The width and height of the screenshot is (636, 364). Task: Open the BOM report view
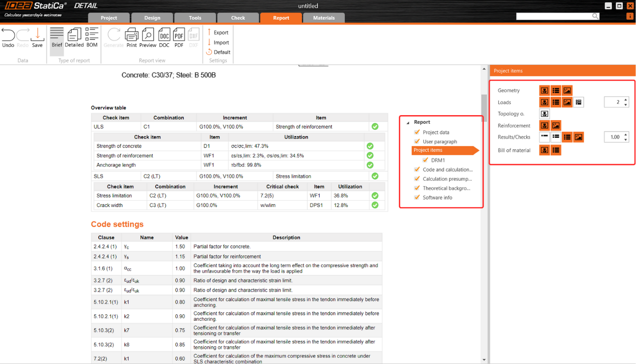pos(92,39)
